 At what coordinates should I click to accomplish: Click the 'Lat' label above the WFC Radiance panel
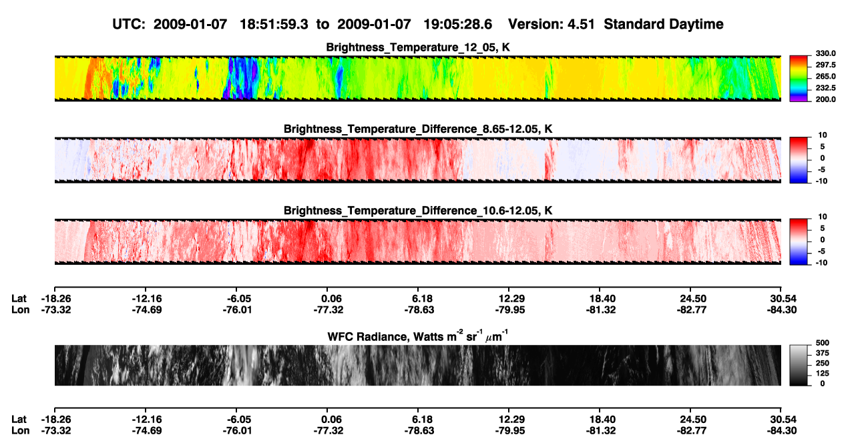click(19, 299)
